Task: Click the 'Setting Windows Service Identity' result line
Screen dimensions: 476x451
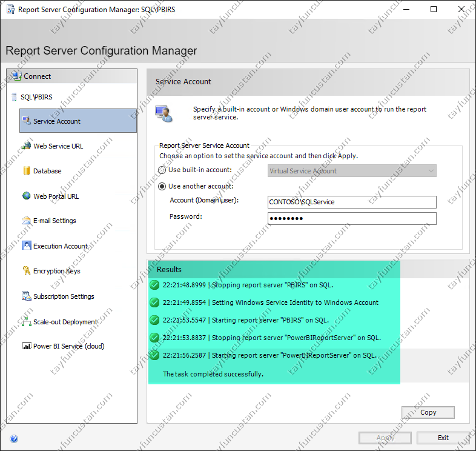Action: (x=271, y=302)
